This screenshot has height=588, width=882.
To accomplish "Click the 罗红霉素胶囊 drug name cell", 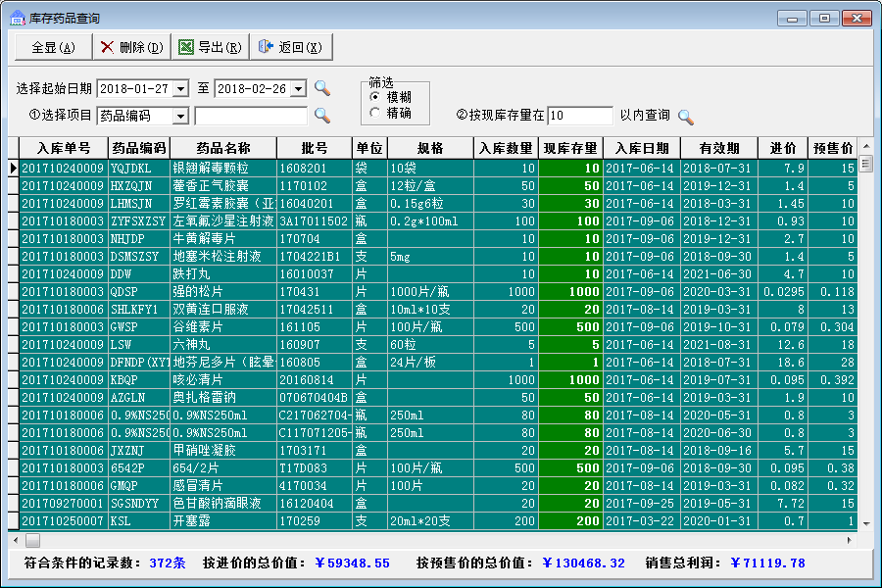I will click(x=223, y=203).
